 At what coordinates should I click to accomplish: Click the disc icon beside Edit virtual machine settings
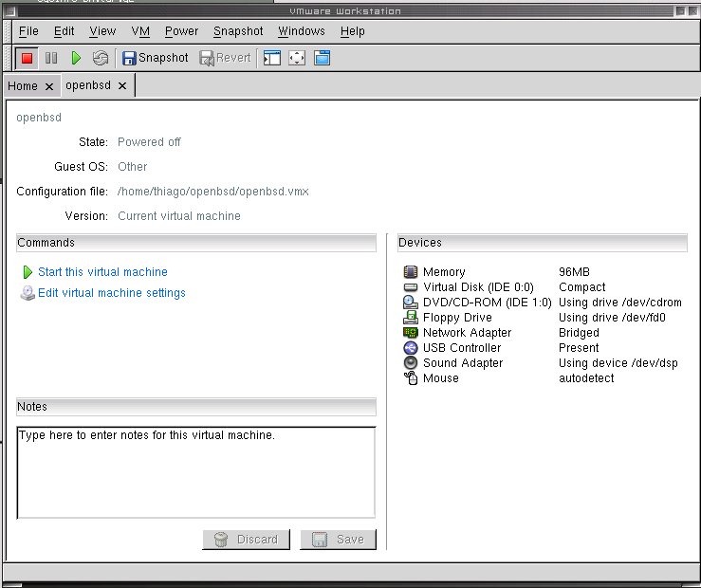tap(28, 293)
